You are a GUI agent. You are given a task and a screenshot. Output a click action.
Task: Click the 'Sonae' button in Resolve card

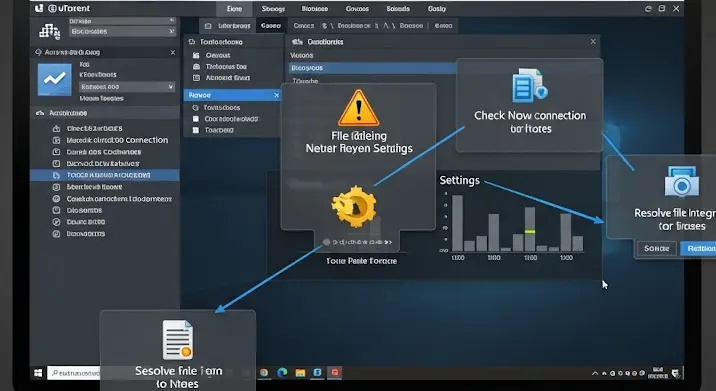click(x=657, y=248)
